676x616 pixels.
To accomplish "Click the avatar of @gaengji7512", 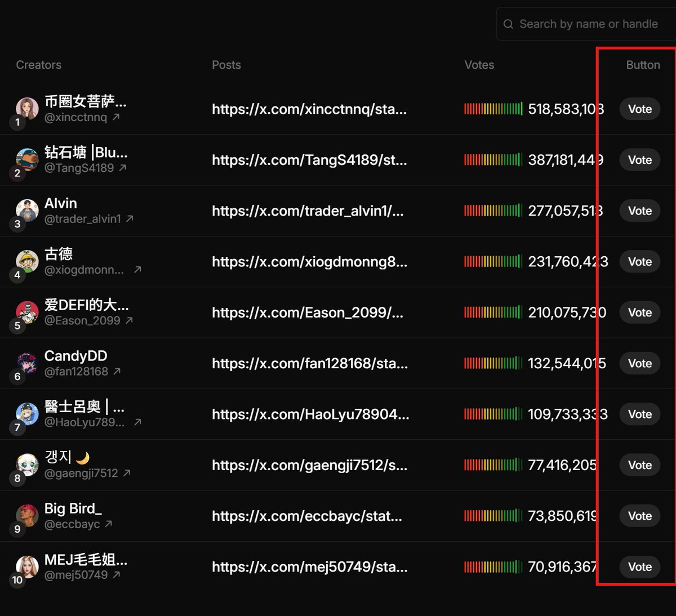I will click(27, 465).
